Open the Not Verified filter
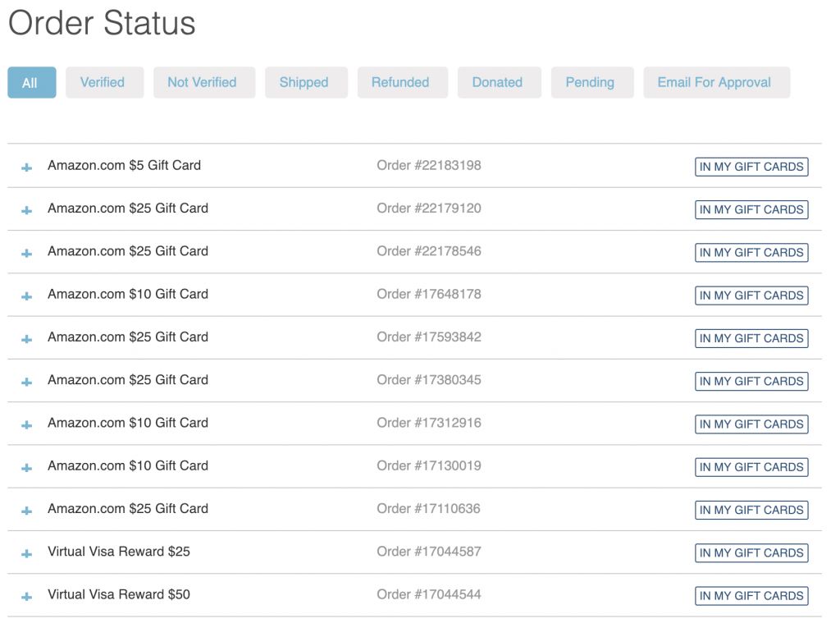Screen dimensions: 840x637 coord(203,82)
